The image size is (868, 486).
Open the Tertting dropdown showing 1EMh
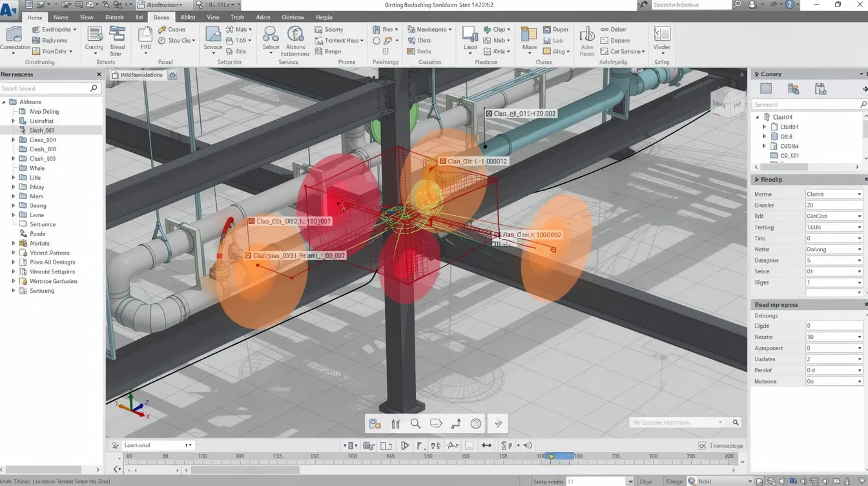click(833, 227)
